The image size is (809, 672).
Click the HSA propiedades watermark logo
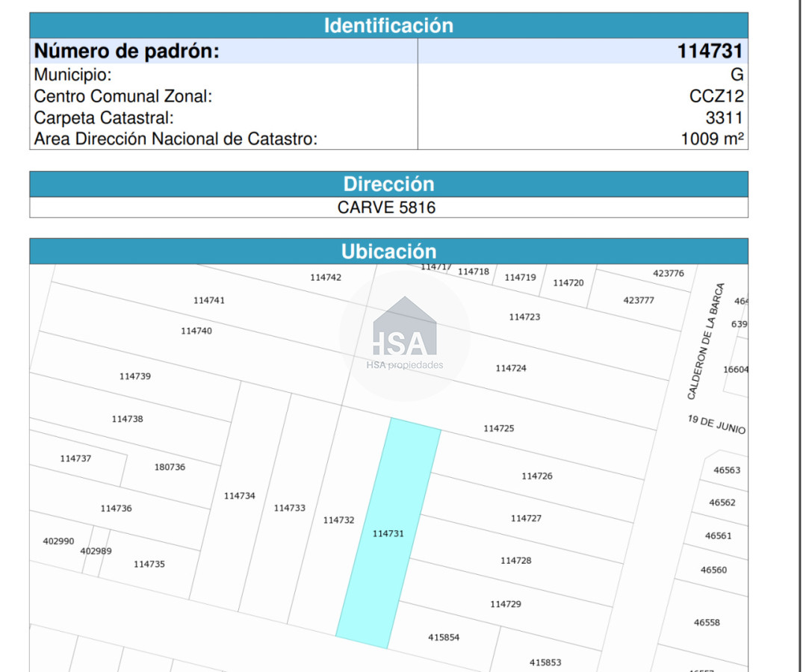[x=403, y=343]
